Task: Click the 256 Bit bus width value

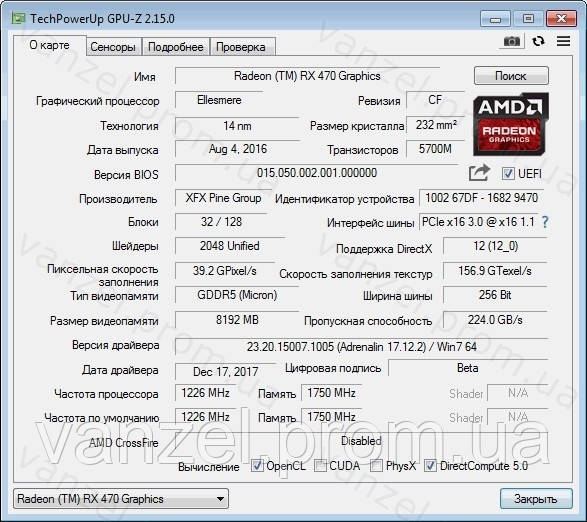Action: coord(496,295)
